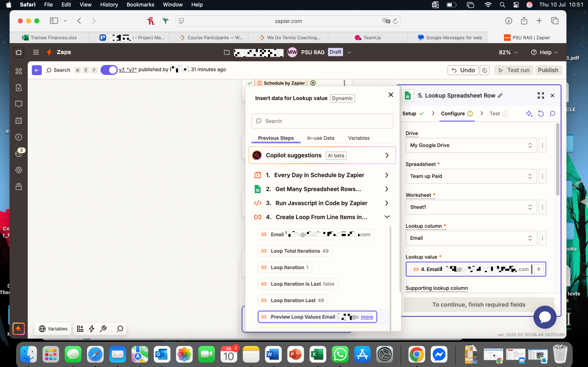
Task: Click the Test run button
Action: point(514,70)
